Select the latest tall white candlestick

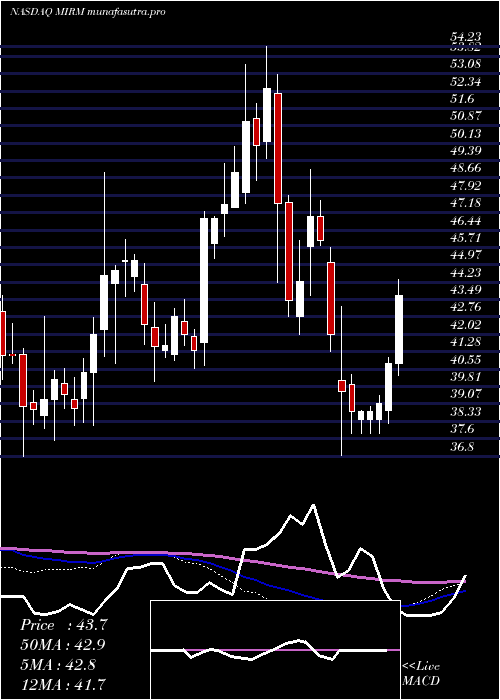[x=399, y=329]
